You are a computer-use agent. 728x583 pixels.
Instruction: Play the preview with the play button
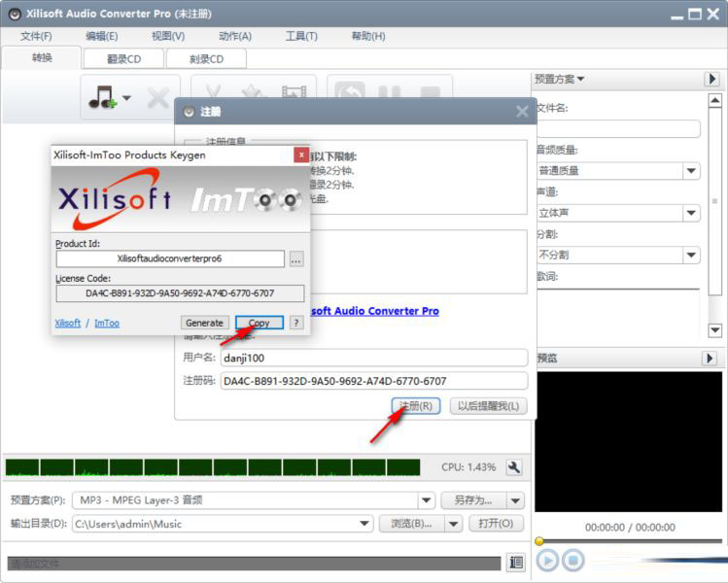point(547,561)
